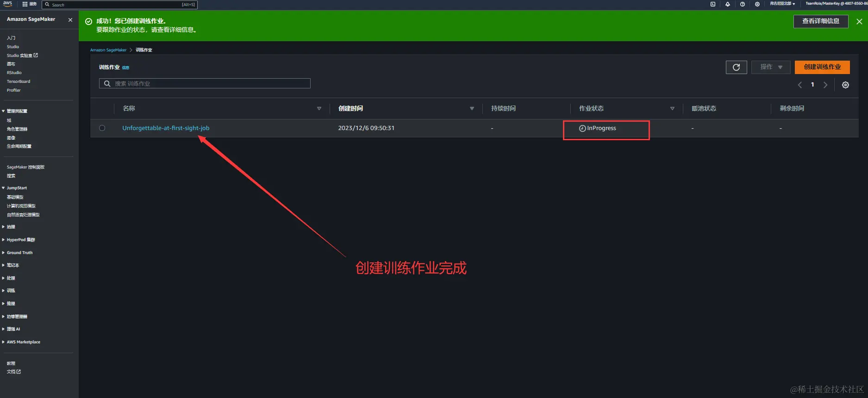Open 自然语言处理模型 under JumpStart
Viewport: 868px width, 398px height.
click(x=23, y=215)
